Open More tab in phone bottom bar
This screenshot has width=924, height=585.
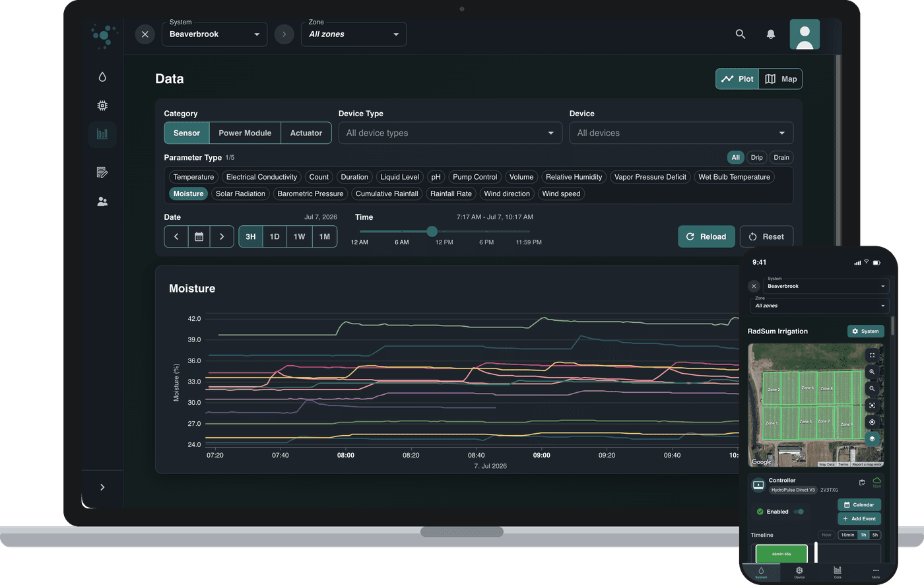(x=876, y=572)
